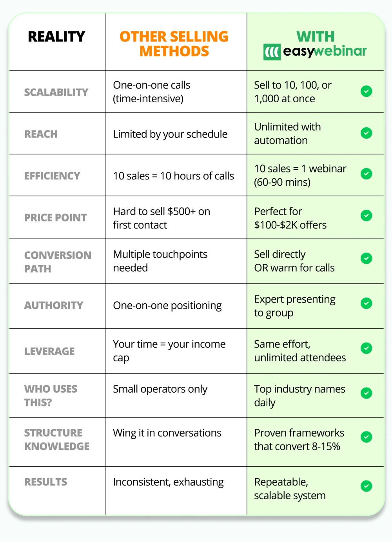Click the WHO USES THIS? row label
The height and width of the screenshot is (542, 392).
(51, 395)
